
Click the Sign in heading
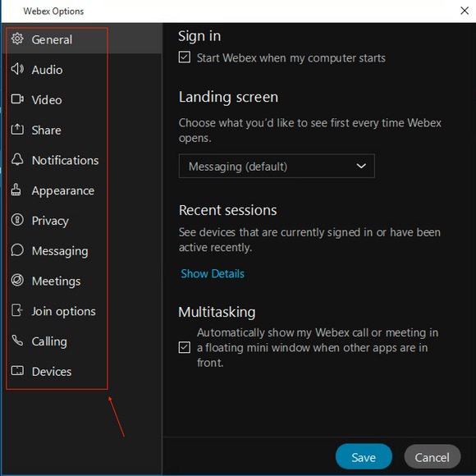(x=199, y=36)
